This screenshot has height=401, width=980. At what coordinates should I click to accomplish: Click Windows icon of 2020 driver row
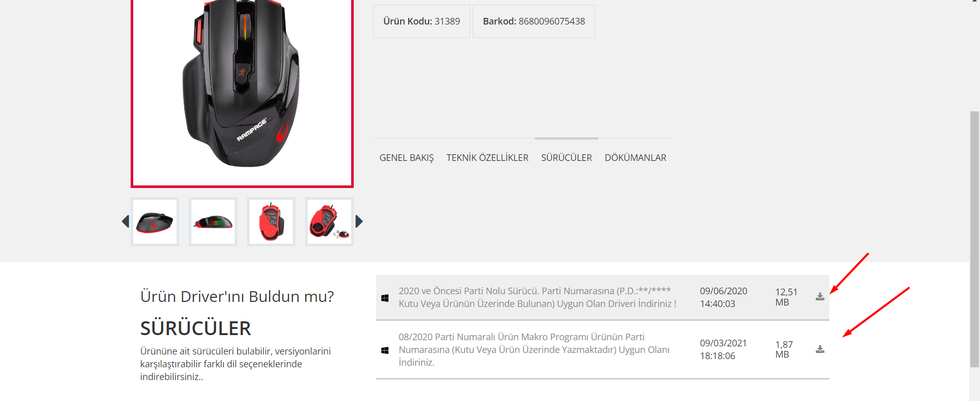[x=385, y=298]
